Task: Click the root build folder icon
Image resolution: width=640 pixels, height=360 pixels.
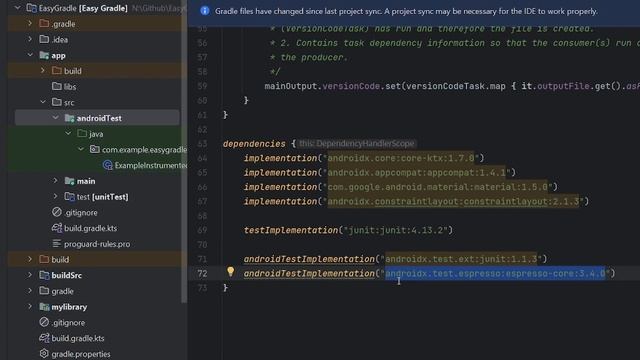Action: pos(44,259)
